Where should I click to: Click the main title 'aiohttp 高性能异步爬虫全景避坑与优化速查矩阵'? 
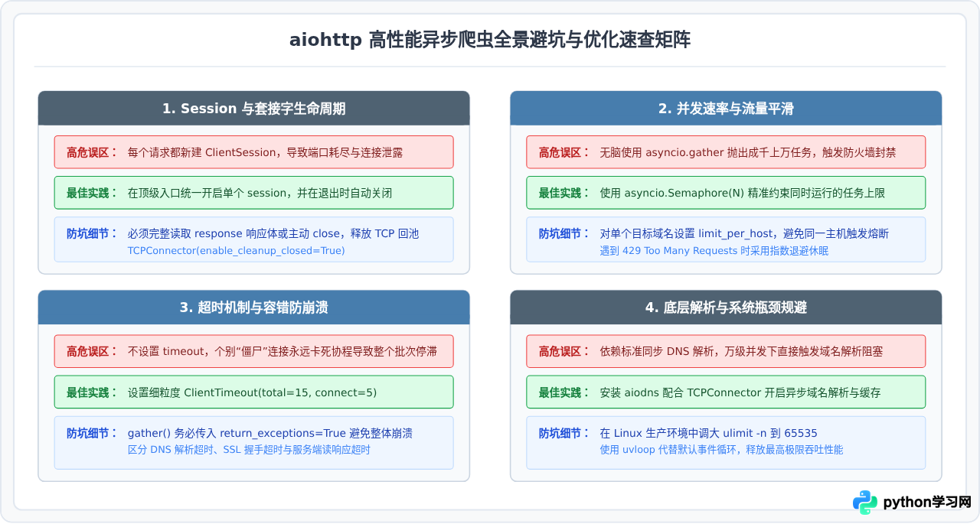coord(490,40)
